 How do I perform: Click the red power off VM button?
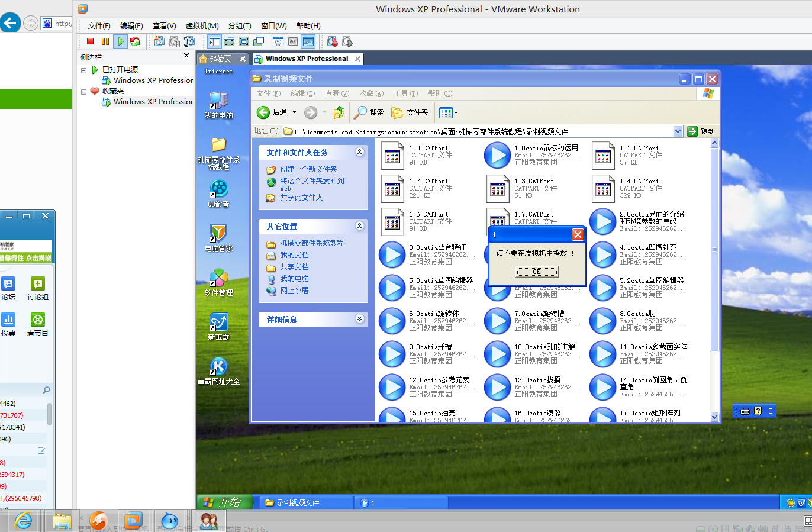pyautogui.click(x=91, y=41)
